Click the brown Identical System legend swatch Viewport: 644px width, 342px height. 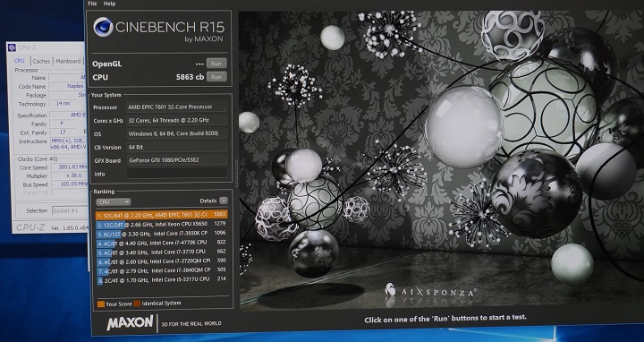point(137,304)
